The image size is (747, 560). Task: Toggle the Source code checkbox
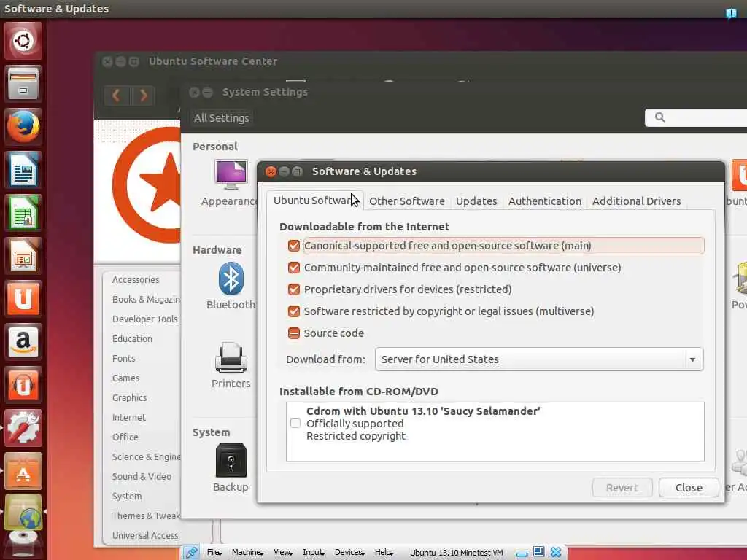294,333
